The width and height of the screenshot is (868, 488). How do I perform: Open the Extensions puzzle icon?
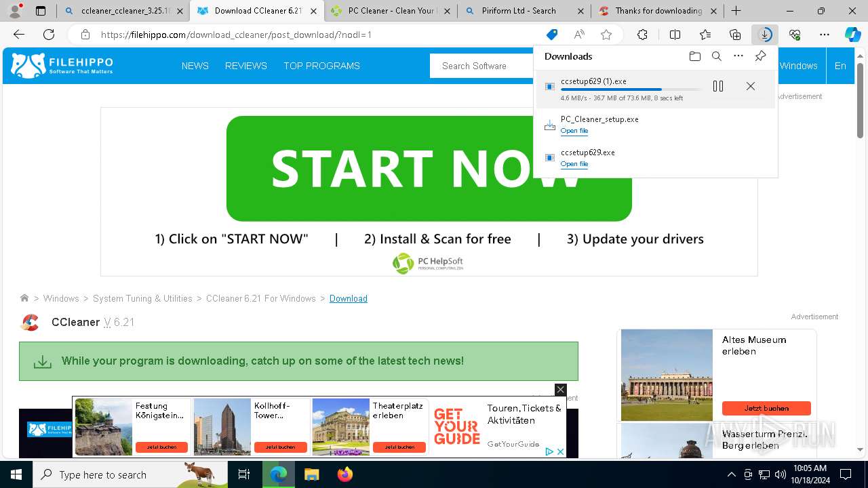tap(642, 35)
